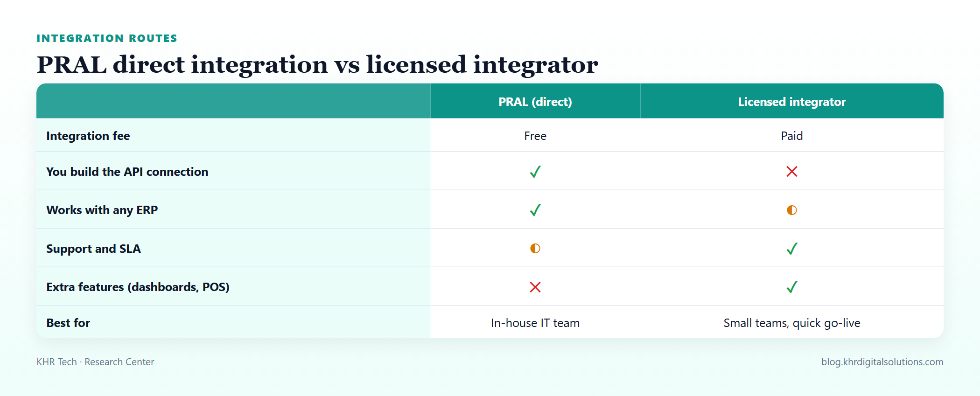
Task: Click the Best for row label
Action: pyautogui.click(x=68, y=323)
